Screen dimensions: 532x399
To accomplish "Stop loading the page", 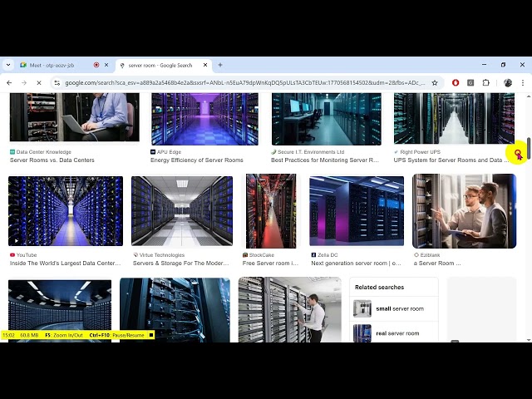I will 39,83.
